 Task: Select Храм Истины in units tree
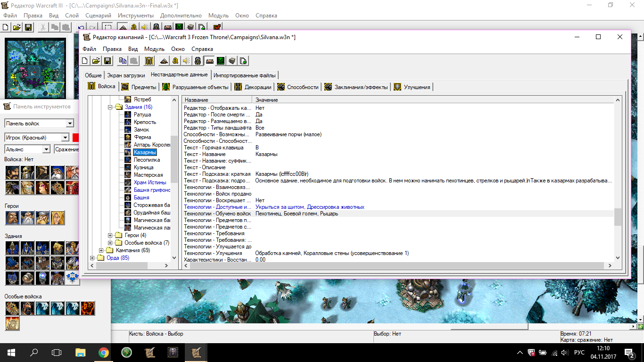[x=150, y=182]
